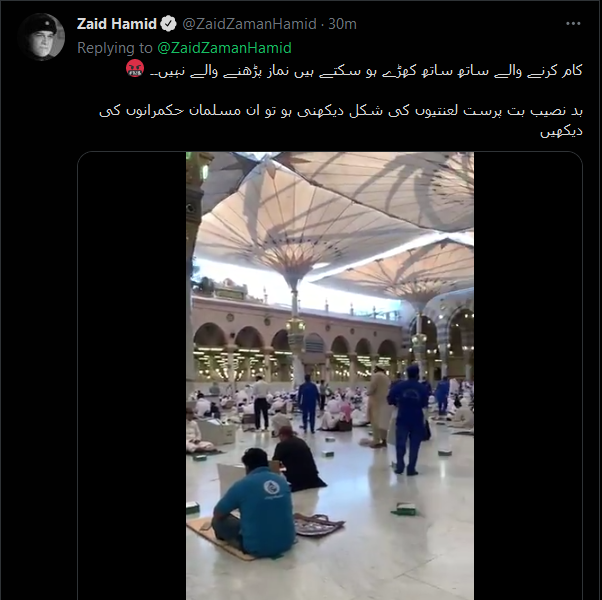The height and width of the screenshot is (600, 602).
Task: Click the first Urdu line of the tweet
Action: 367,71
